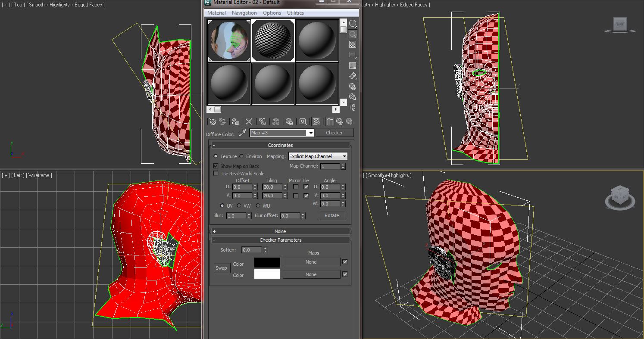
Task: Open the Mapping dropdown showing Explicit Map Channel
Action: pos(318,156)
